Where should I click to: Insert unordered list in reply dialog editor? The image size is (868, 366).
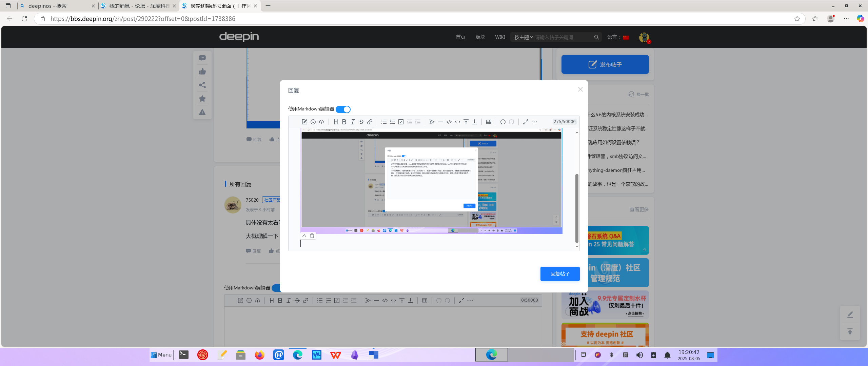[x=384, y=122]
